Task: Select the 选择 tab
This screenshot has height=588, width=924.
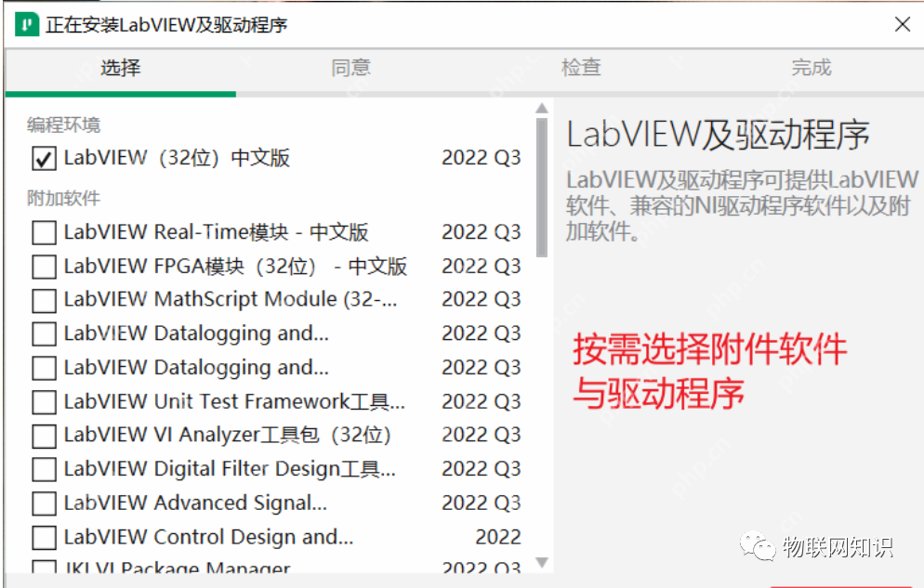Action: point(119,67)
